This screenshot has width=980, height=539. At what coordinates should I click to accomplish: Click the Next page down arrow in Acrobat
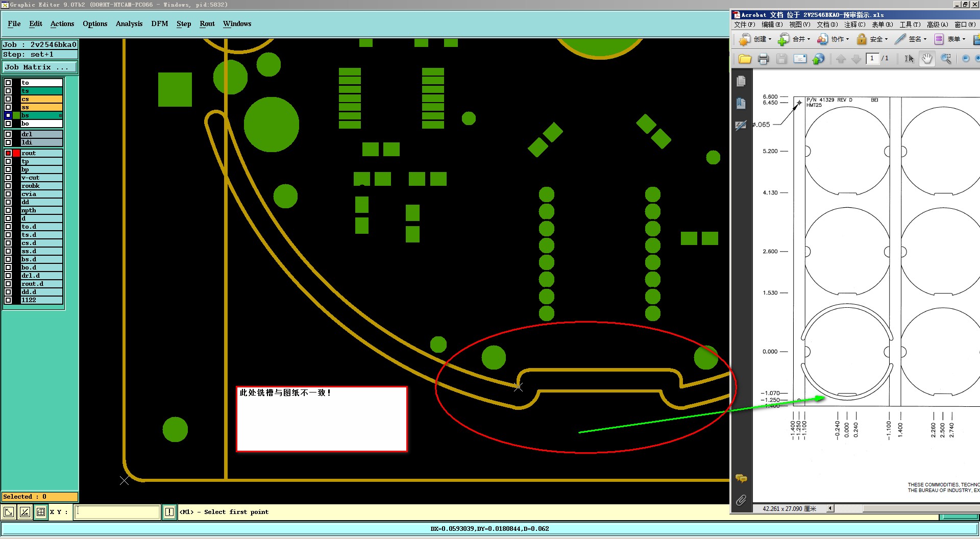[x=856, y=59]
